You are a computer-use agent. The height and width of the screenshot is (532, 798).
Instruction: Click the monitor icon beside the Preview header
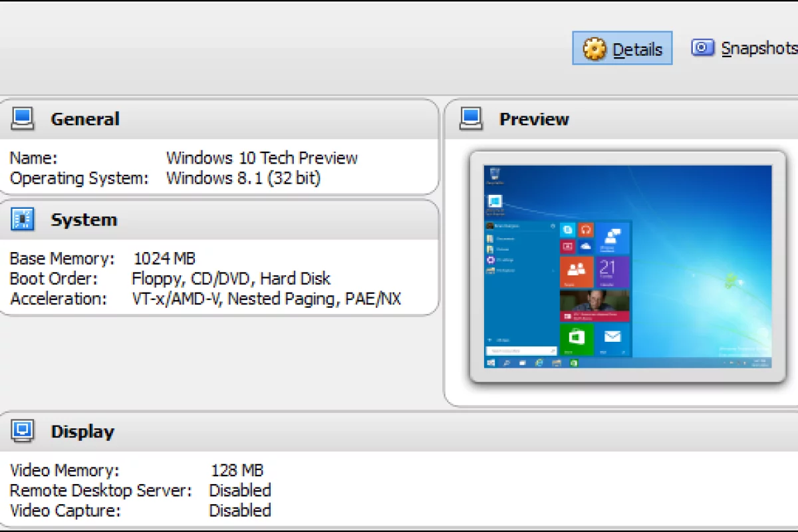point(471,118)
